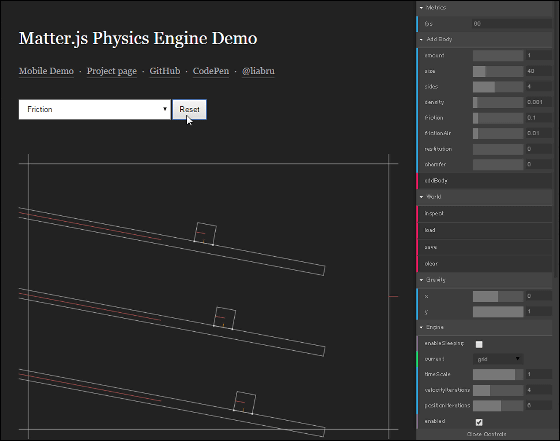
Task: Open the Project page link
Action: (x=111, y=71)
